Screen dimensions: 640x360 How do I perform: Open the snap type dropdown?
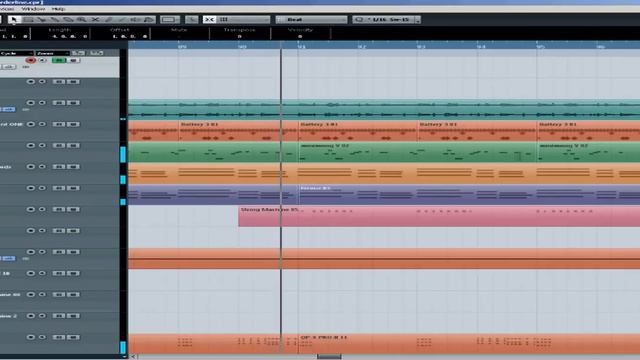(x=243, y=19)
